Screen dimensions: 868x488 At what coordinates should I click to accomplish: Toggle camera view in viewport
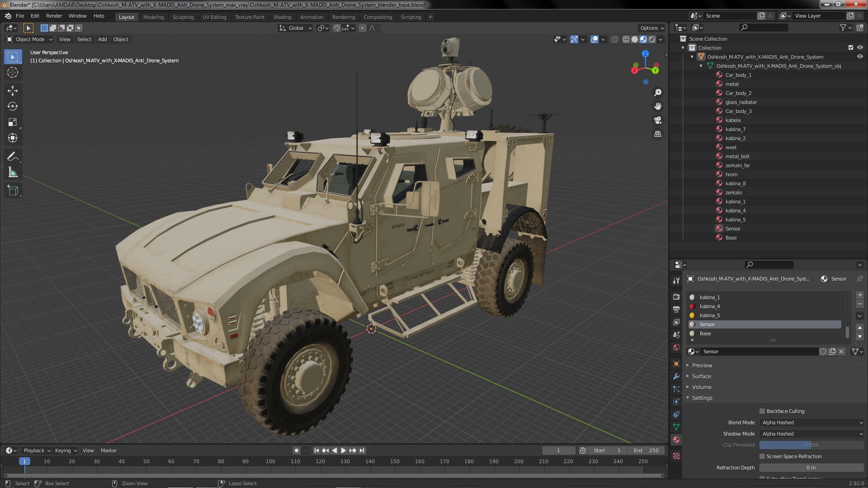pos(658,120)
